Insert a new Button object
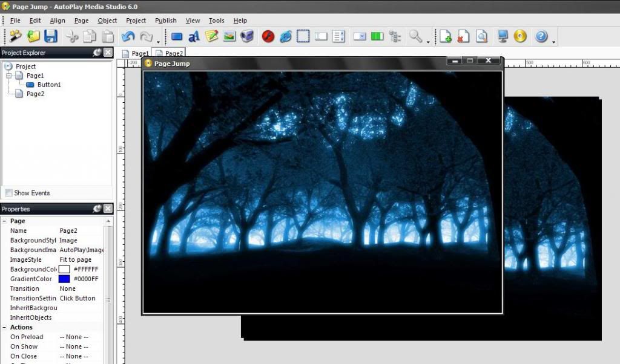Screen dimensions: 620x364 pos(177,36)
